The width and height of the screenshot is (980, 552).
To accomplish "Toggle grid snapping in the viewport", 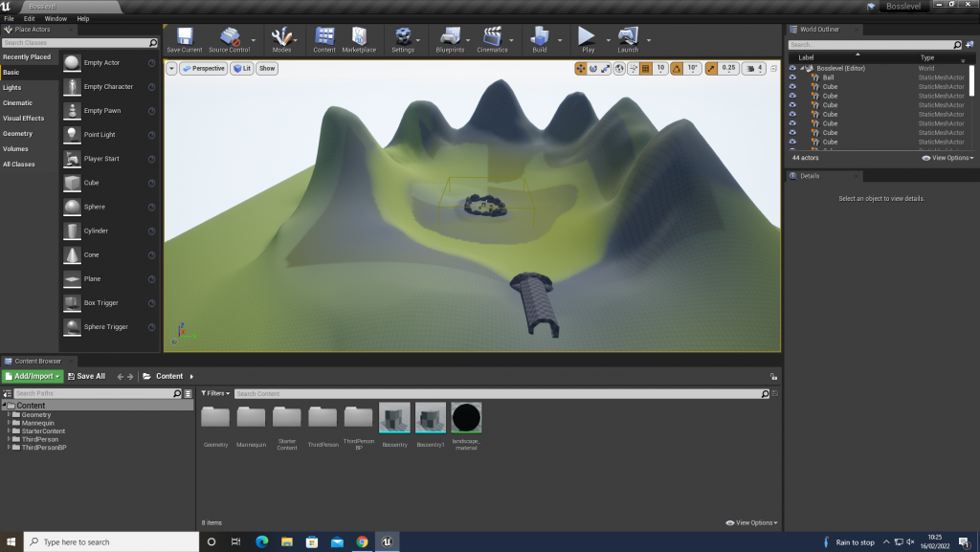I will click(646, 69).
